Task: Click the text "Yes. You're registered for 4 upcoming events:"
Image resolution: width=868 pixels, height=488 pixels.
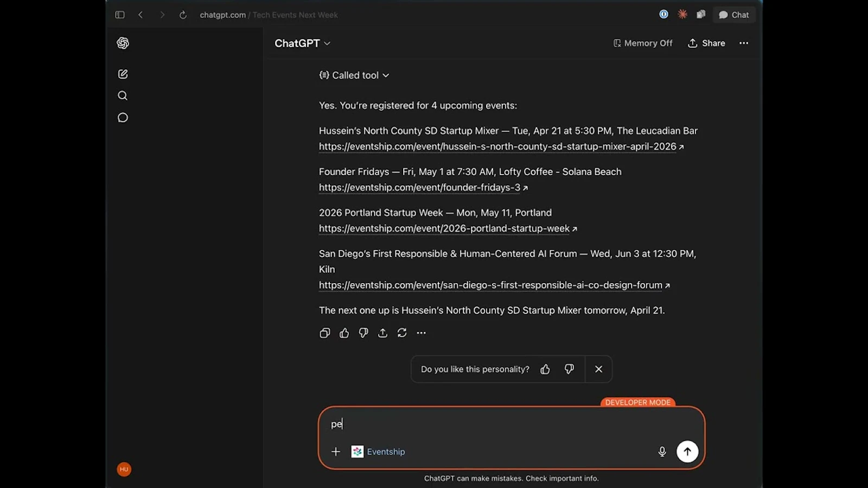Action: pyautogui.click(x=418, y=106)
